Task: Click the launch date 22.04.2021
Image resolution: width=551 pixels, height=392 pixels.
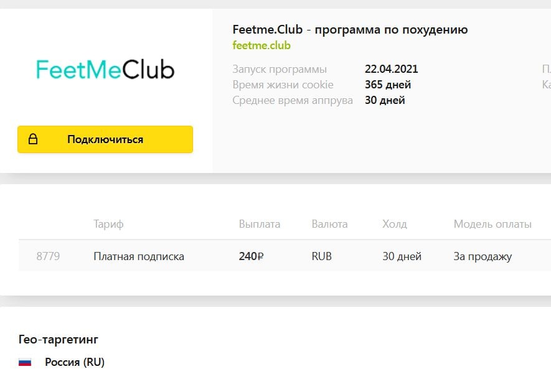Action: [391, 69]
